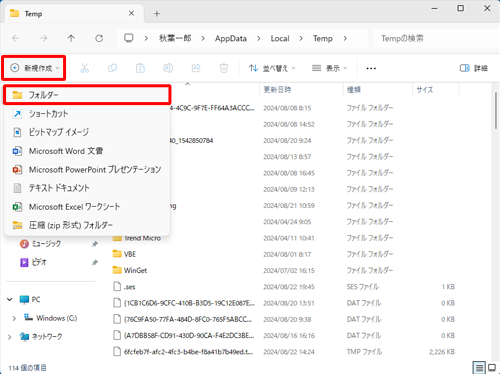Viewport: 500px width, 374px height.
Task: Expand the Windows (C:) drive node
Action: pyautogui.click(x=14, y=318)
